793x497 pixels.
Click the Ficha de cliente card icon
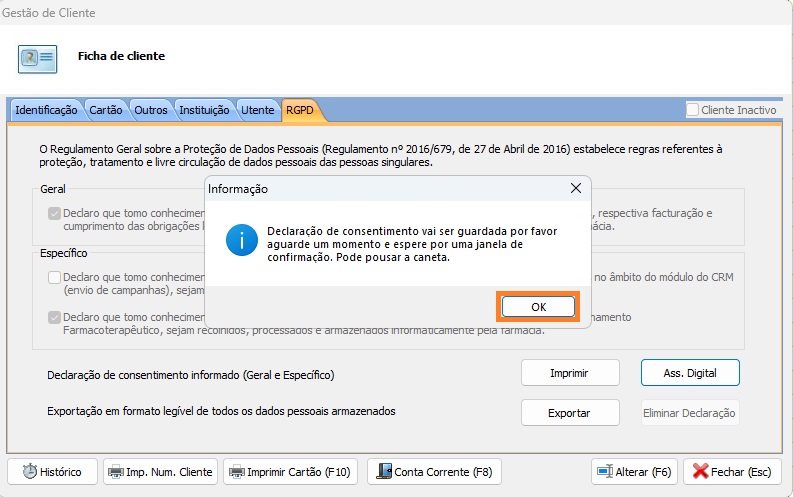point(37,59)
